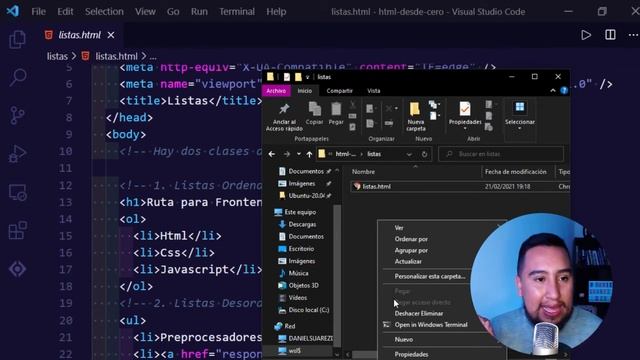Open File Explorer help icon
This screenshot has width=640, height=360.
[564, 91]
